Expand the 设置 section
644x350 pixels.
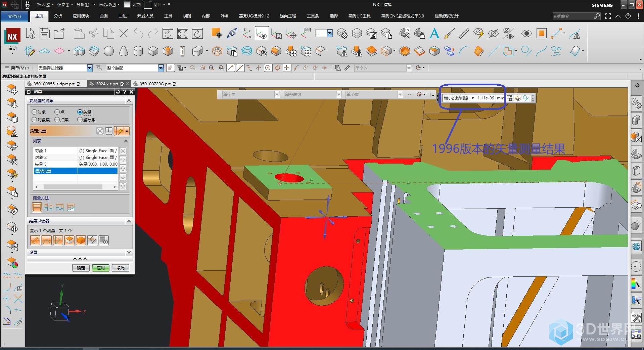[x=129, y=252]
